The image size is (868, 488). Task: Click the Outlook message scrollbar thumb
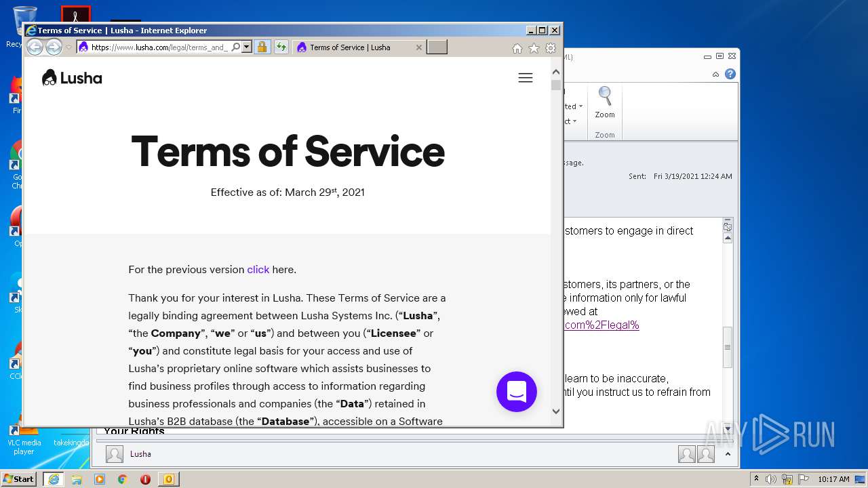click(728, 347)
